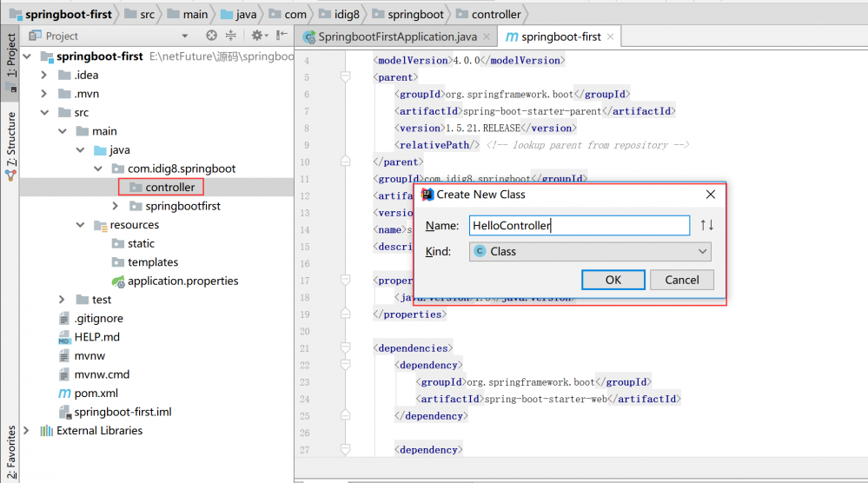
Task: Collapse the java source folder
Action: (80, 150)
